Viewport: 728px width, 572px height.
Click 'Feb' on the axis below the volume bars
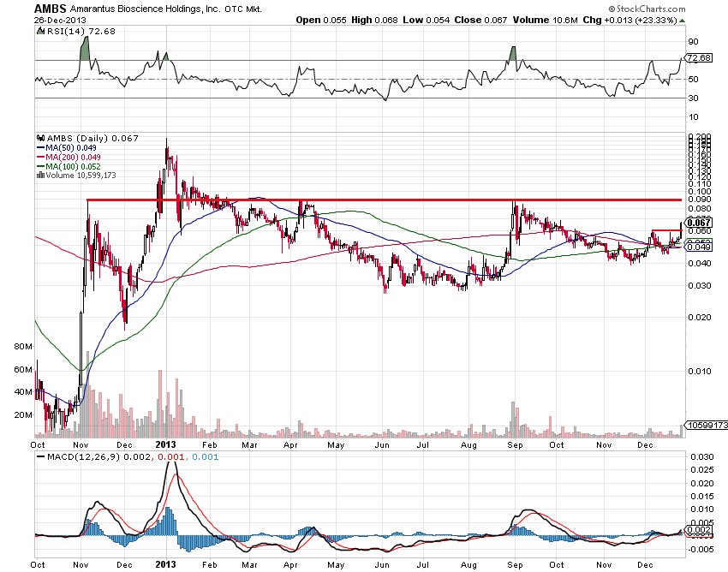pos(209,445)
